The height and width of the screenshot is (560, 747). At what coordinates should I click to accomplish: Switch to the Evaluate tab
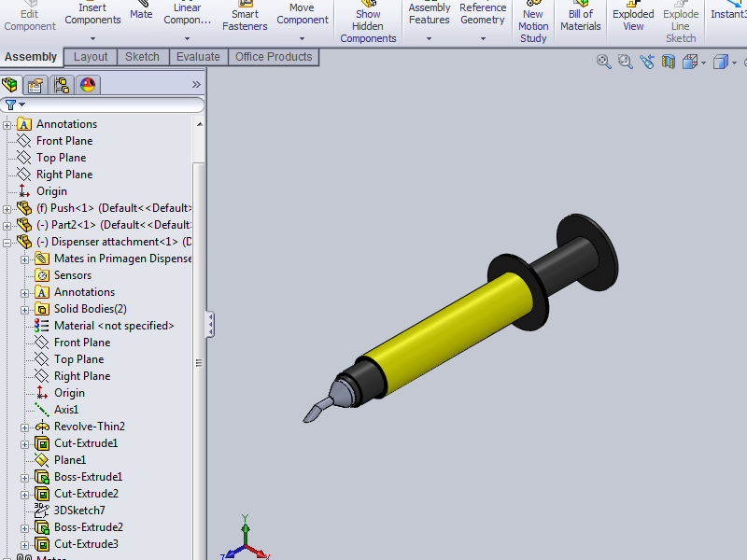click(x=198, y=57)
